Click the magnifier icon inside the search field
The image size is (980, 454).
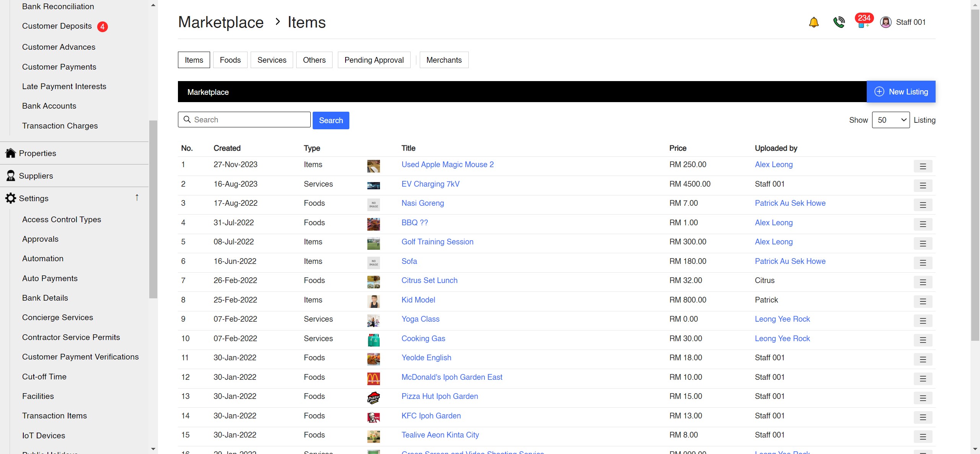[x=187, y=119]
